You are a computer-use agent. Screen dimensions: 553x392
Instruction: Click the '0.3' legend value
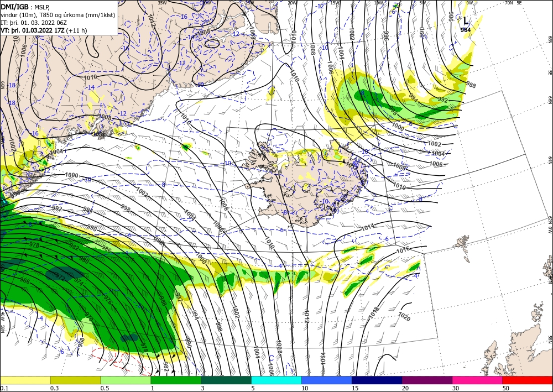click(54, 388)
